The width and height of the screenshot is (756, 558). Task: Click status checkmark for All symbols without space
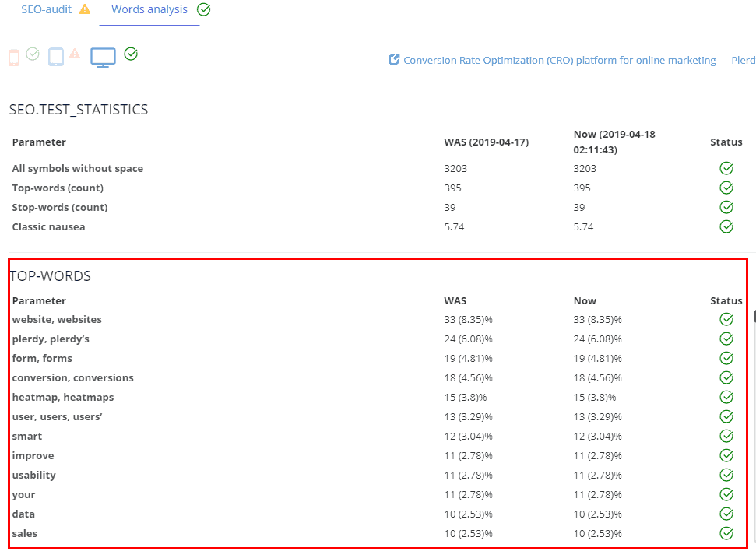click(726, 168)
